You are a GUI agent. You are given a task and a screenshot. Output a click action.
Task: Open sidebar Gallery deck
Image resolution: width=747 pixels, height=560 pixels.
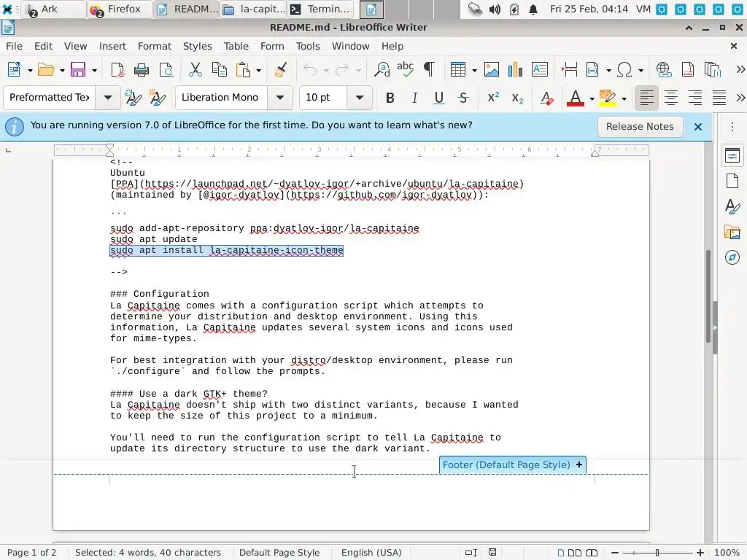pos(732,233)
